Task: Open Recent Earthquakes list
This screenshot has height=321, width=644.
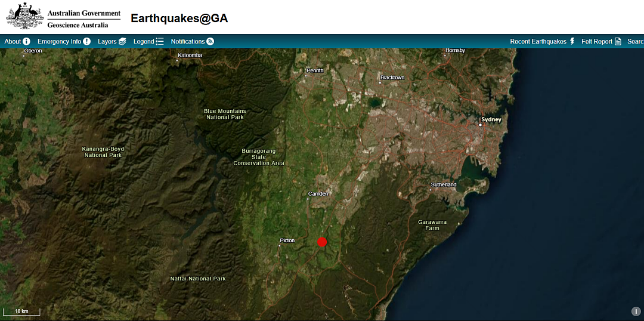Action: [542, 42]
